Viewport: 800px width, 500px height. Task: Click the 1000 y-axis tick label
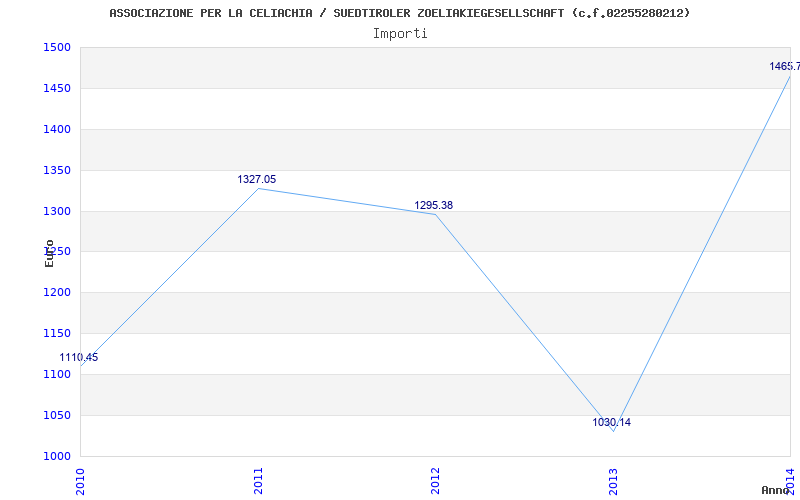click(x=57, y=456)
